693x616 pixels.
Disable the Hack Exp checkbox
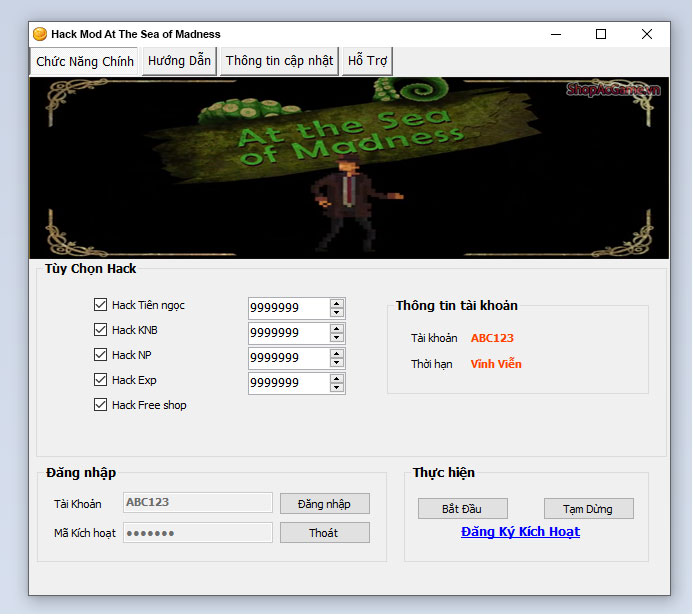[x=100, y=380]
